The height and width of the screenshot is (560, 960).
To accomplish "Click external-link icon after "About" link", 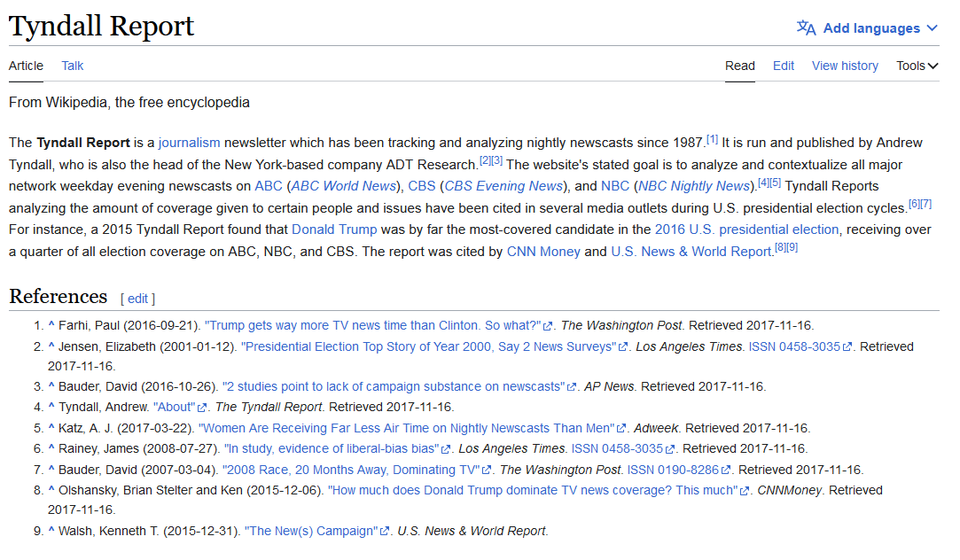I will click(202, 408).
